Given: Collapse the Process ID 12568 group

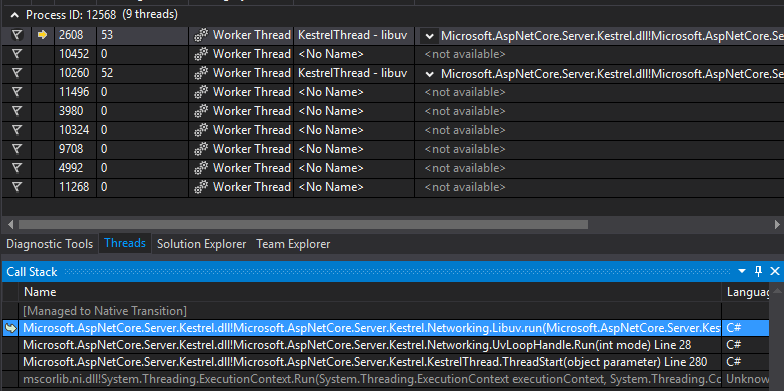Looking at the screenshot, I should tap(14, 15).
